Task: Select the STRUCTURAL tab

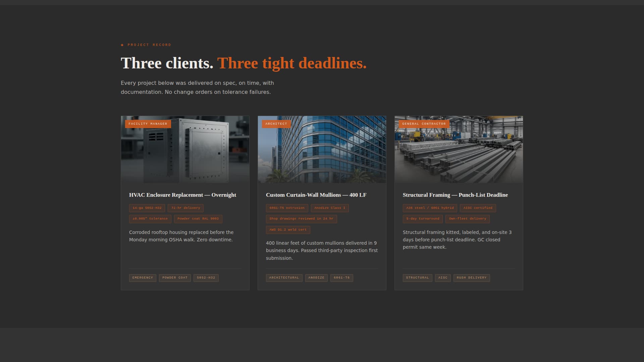Action: coord(417,278)
